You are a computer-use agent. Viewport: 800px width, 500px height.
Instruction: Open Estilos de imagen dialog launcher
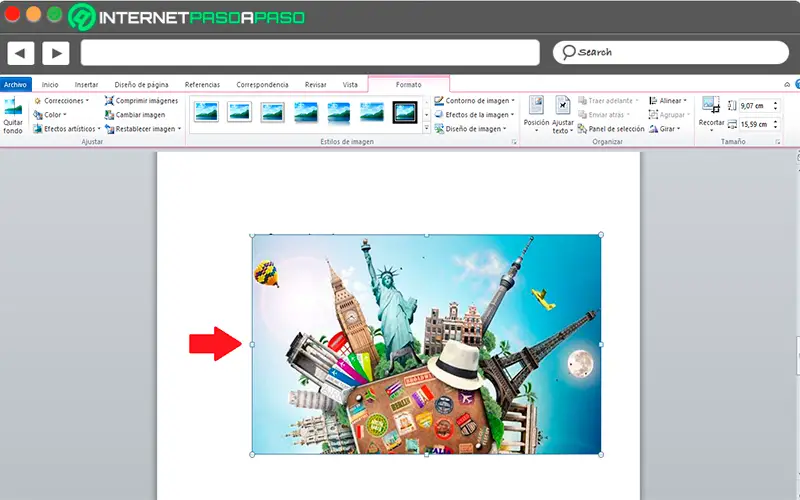click(x=514, y=142)
